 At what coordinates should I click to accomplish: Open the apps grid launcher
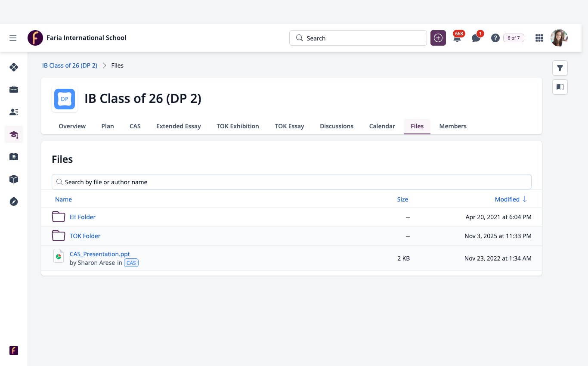click(539, 38)
